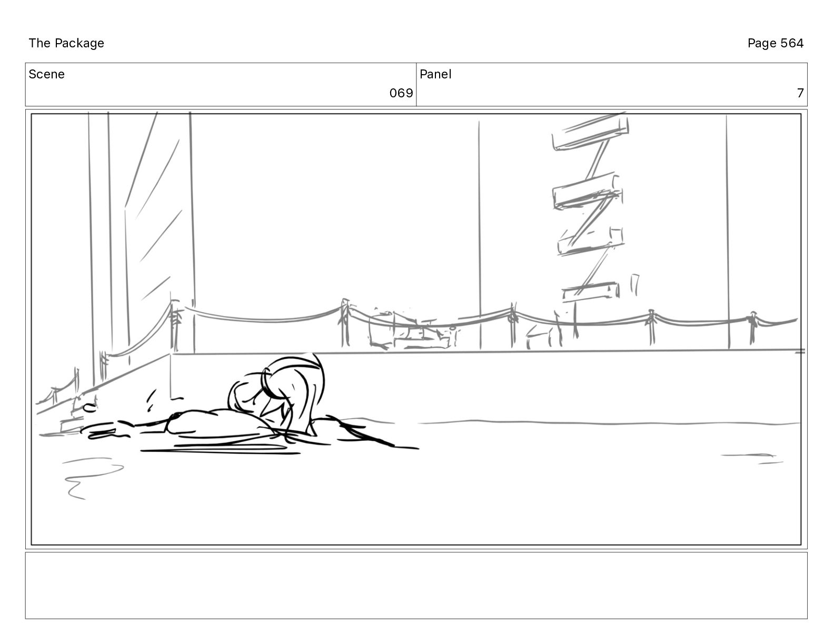Click the storyboard sketch thumbnail
834x644 pixels.
(x=416, y=329)
